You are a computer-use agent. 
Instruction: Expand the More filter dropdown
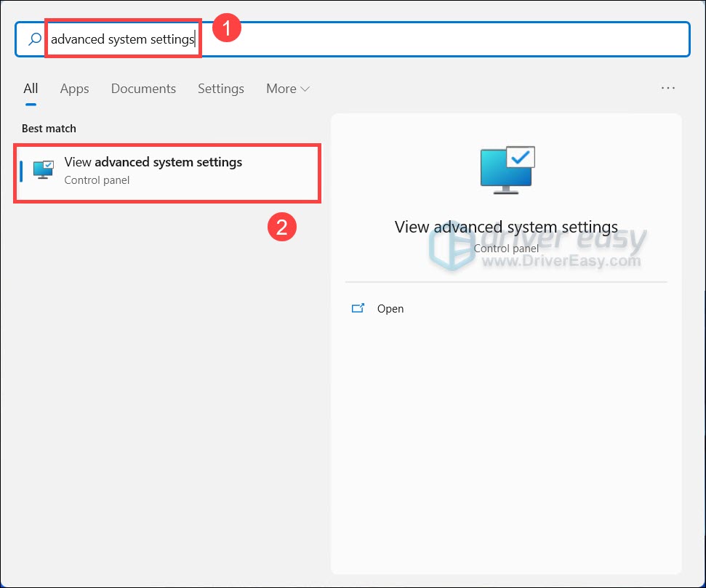[287, 88]
